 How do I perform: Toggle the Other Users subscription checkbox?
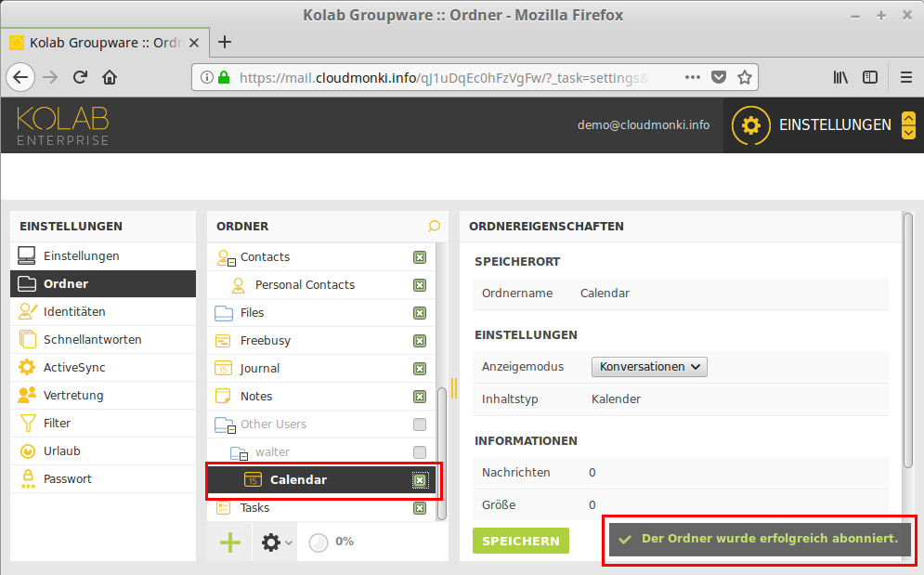[420, 424]
